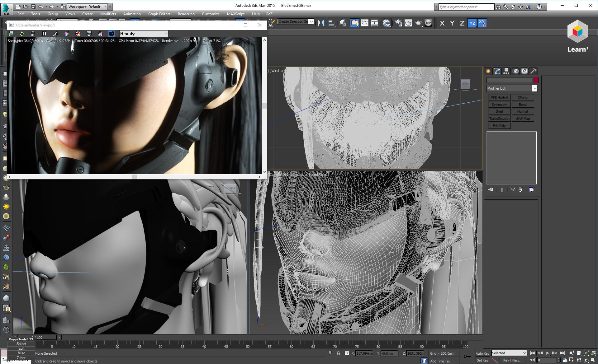598x364 pixels.
Task: Click the search keyword input field
Action: coord(466,7)
